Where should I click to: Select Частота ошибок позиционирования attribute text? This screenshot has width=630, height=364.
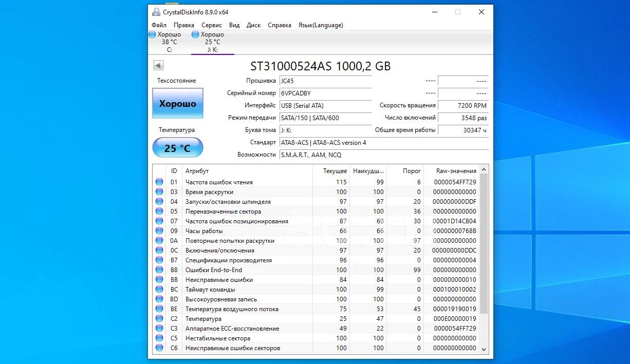pyautogui.click(x=237, y=221)
